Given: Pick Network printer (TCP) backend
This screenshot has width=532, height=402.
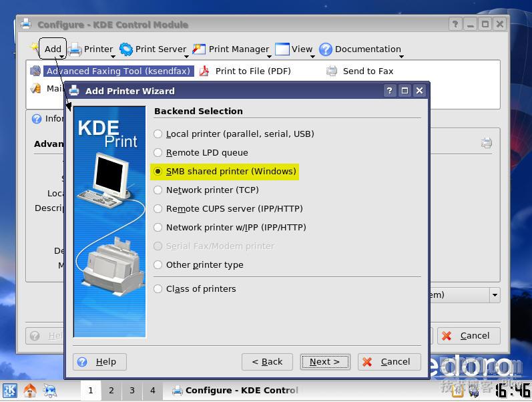Looking at the screenshot, I should 206,190.
